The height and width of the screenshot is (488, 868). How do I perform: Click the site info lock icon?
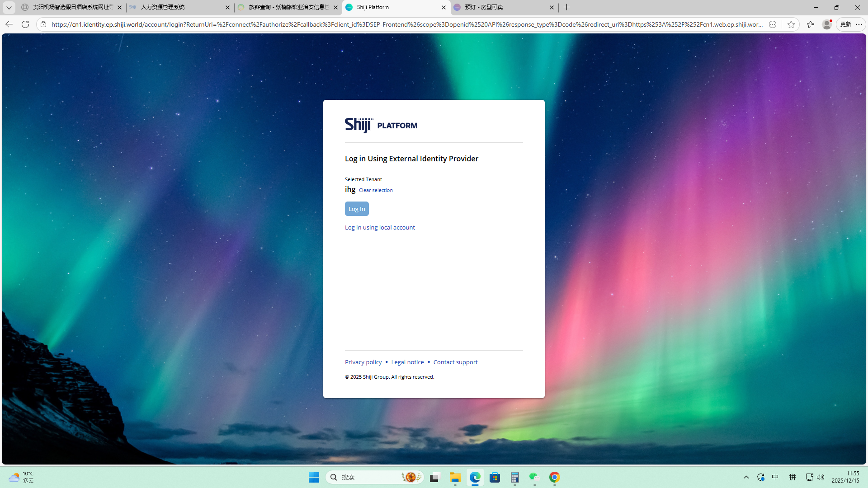43,24
